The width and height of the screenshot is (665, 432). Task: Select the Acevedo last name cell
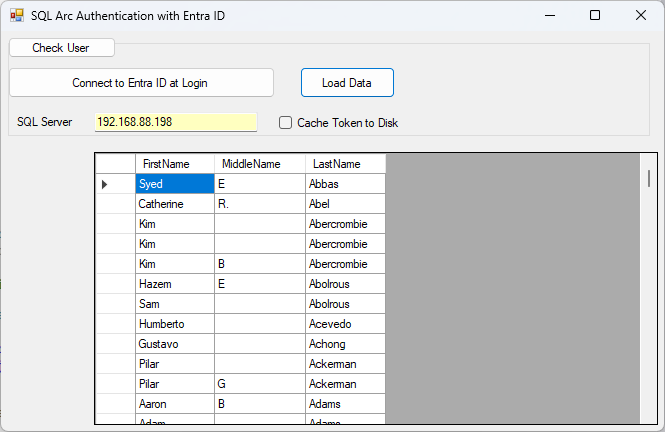click(x=345, y=324)
